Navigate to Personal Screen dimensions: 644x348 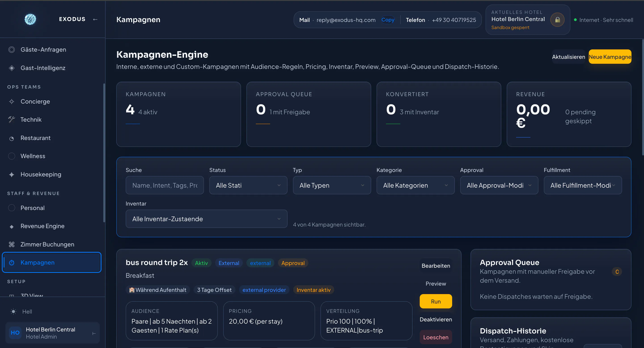[51, 208]
